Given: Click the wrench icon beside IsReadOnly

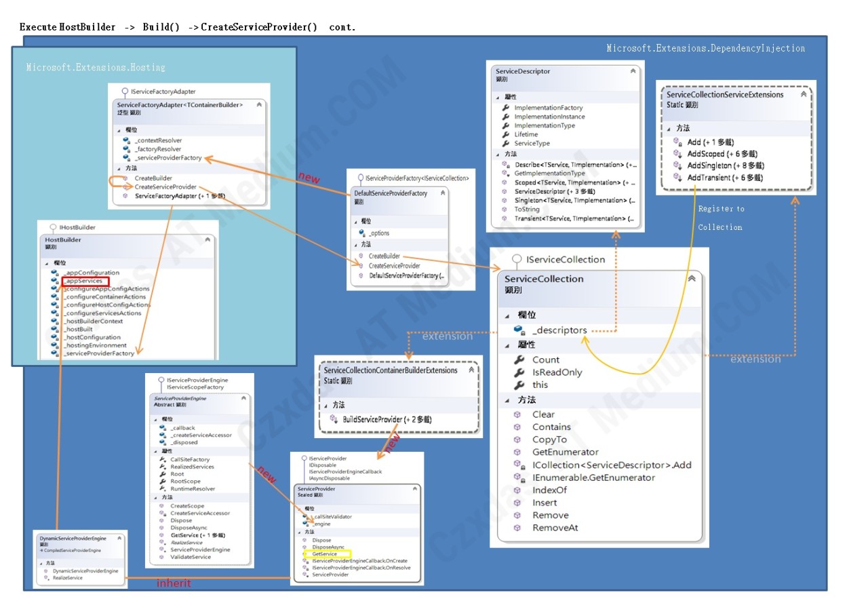Looking at the screenshot, I should tap(519, 372).
